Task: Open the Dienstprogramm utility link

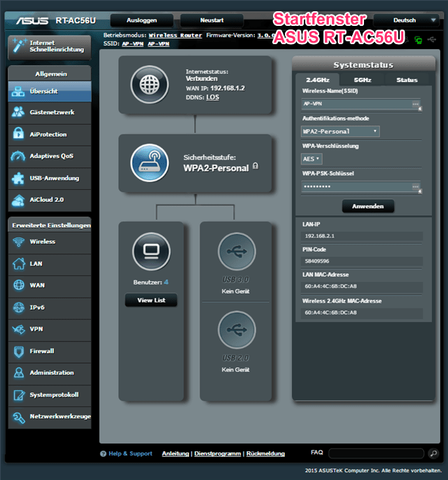Action: click(218, 453)
